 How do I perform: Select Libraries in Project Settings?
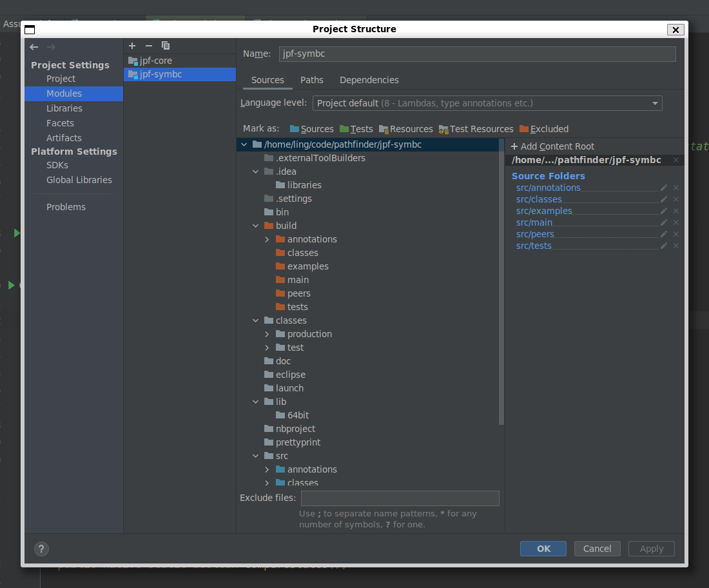64,108
